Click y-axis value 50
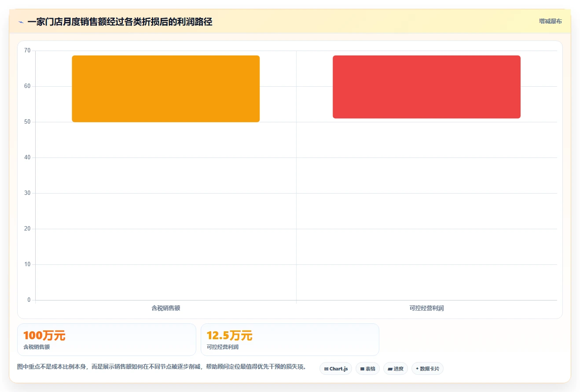 pos(27,122)
